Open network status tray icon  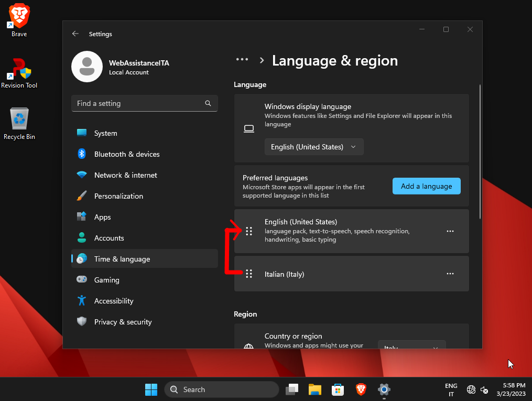click(471, 390)
